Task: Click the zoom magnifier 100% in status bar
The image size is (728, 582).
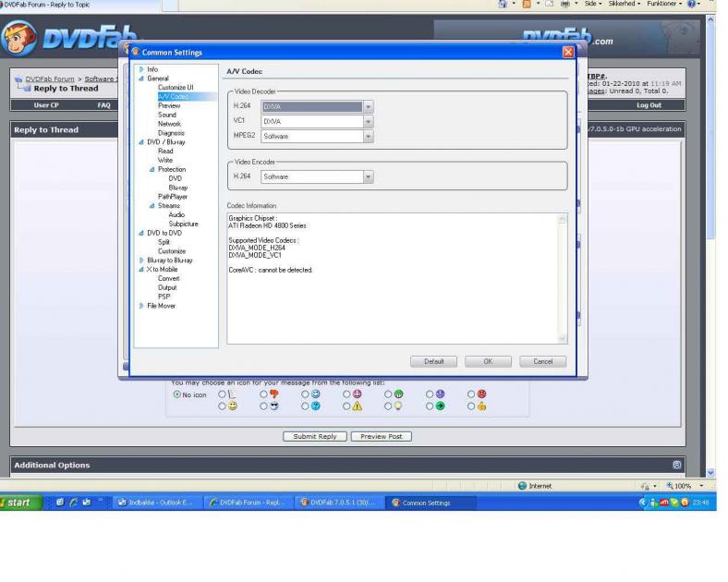Action: point(679,486)
